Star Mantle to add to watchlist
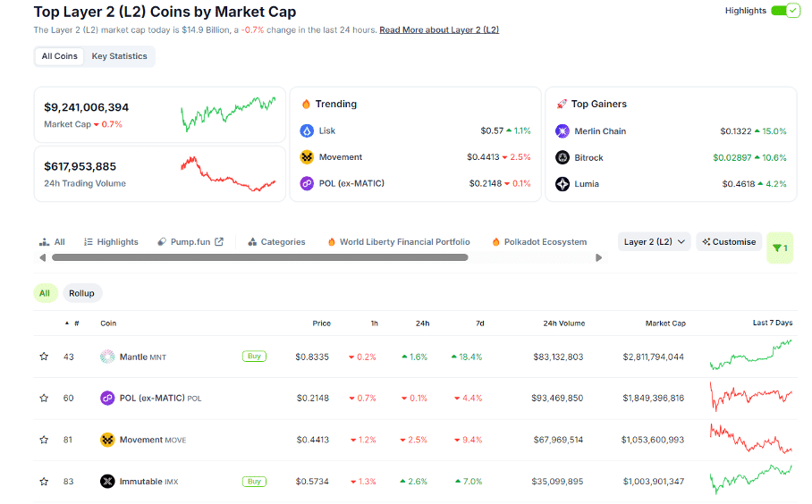 point(44,357)
